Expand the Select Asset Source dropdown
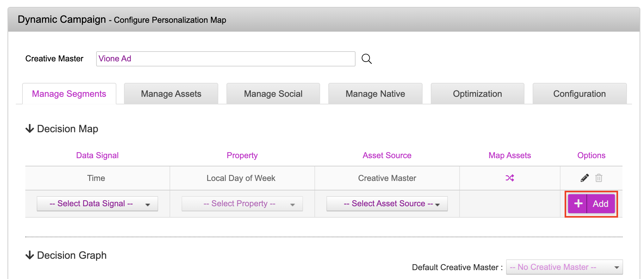This screenshot has height=279, width=644. click(x=387, y=204)
